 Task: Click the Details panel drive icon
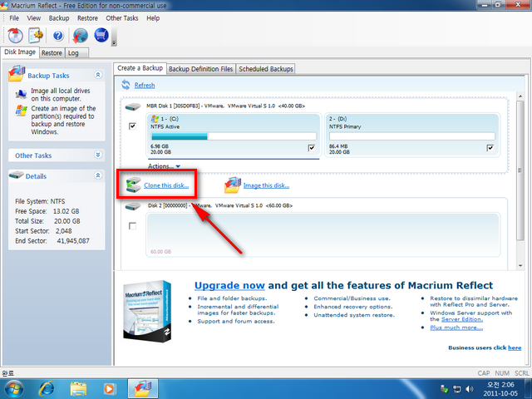click(17, 175)
